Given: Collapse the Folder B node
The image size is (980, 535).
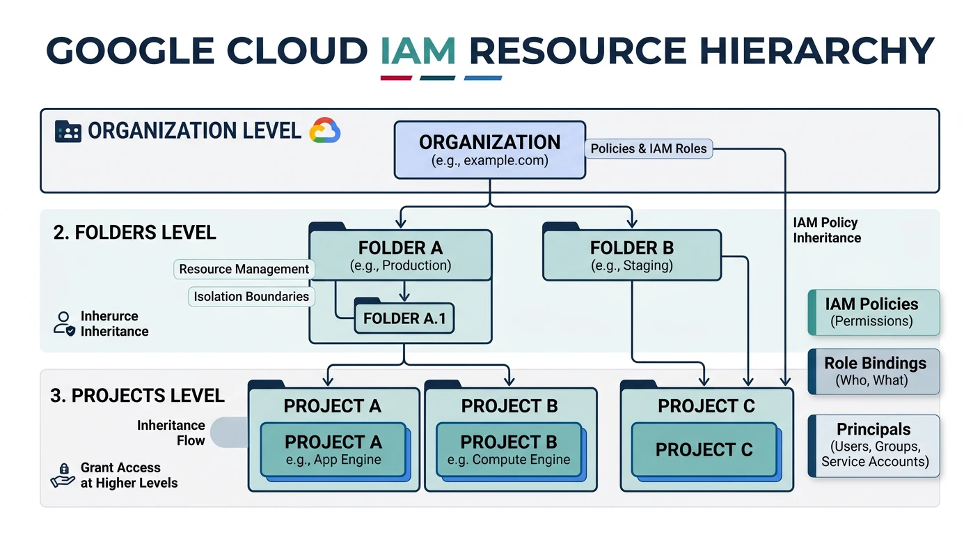Looking at the screenshot, I should (631, 254).
